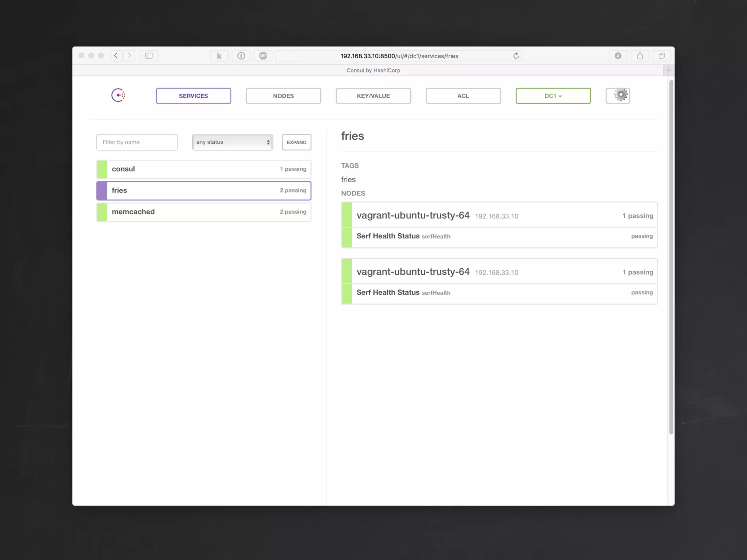Open the ACL section
The height and width of the screenshot is (560, 747).
point(463,96)
